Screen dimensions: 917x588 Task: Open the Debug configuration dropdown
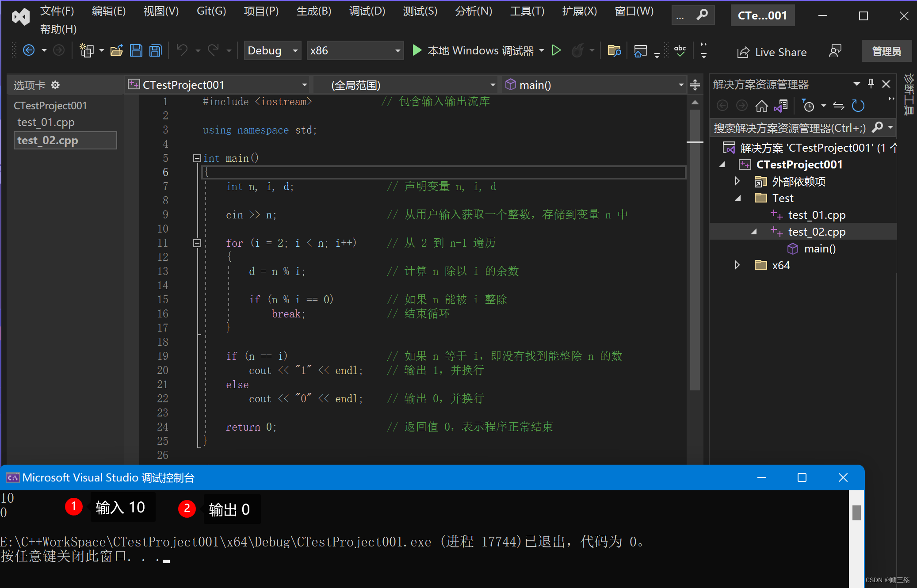[x=272, y=51]
